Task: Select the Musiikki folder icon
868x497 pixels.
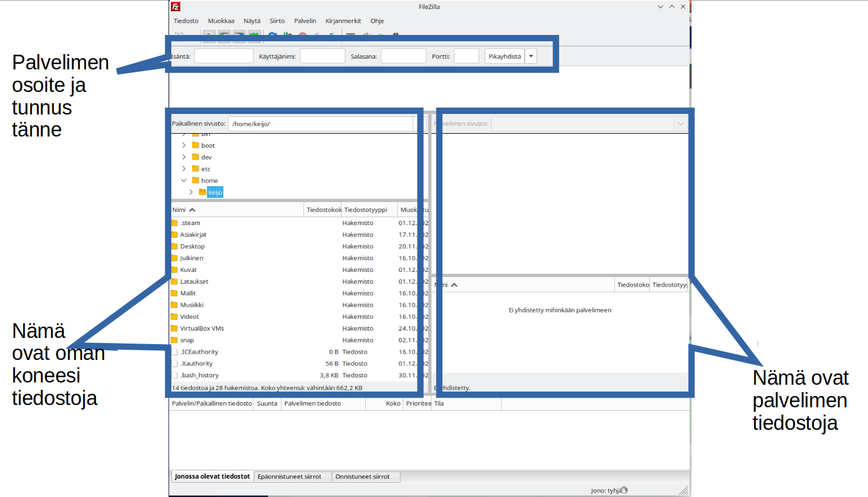Action: coord(175,305)
